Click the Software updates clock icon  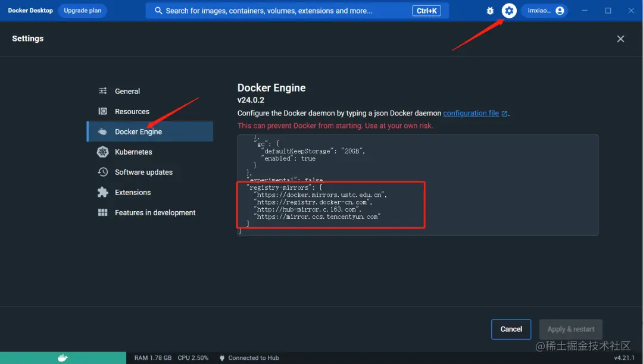click(x=103, y=172)
